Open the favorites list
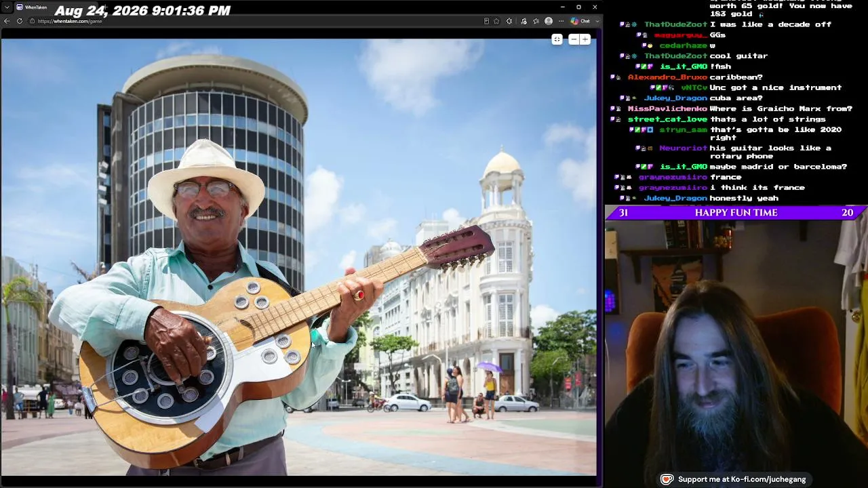 click(536, 21)
